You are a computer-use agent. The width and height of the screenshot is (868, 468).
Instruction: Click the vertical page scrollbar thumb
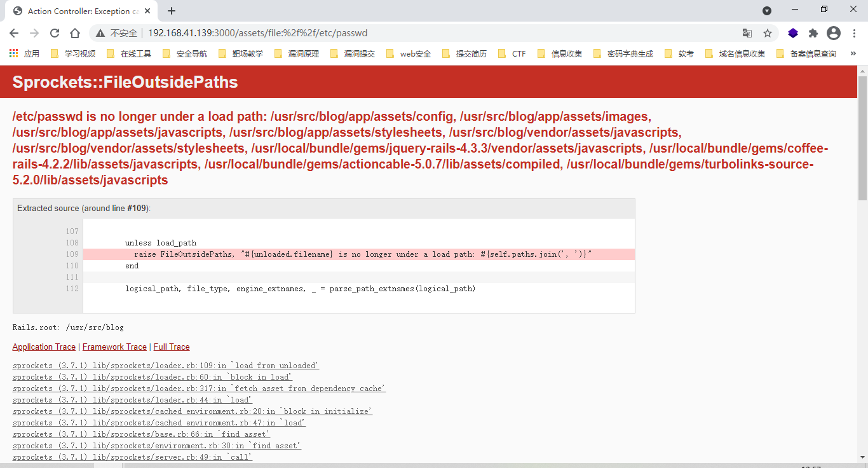click(862, 138)
